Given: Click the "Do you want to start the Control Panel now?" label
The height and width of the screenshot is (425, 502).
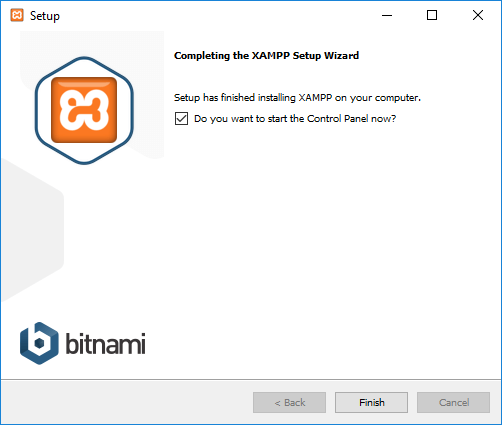Looking at the screenshot, I should 295,119.
